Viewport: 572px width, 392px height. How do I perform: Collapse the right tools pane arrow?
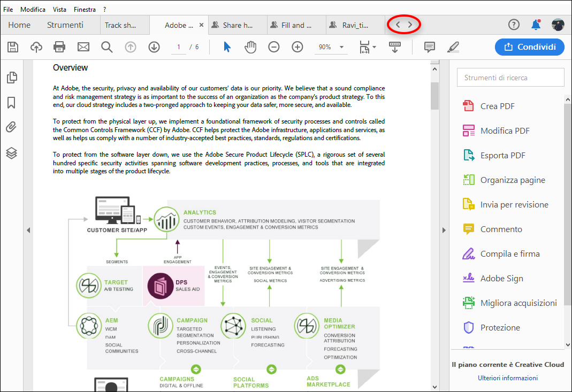tap(444, 230)
